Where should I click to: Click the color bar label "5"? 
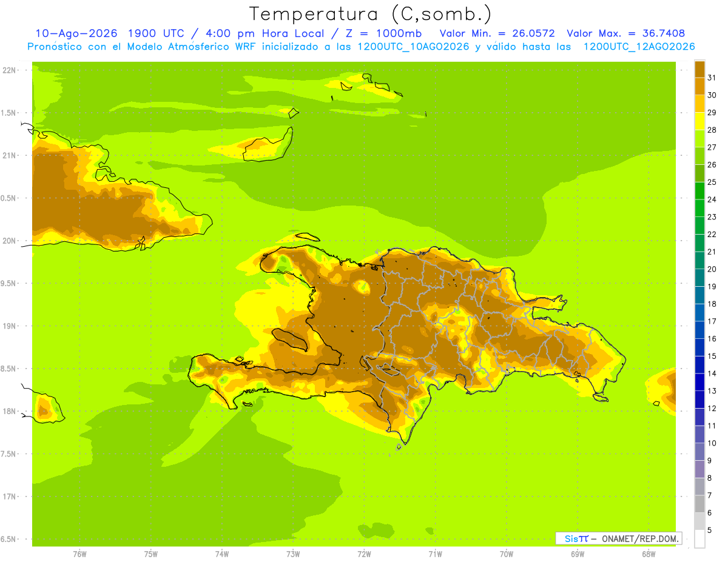point(710,530)
